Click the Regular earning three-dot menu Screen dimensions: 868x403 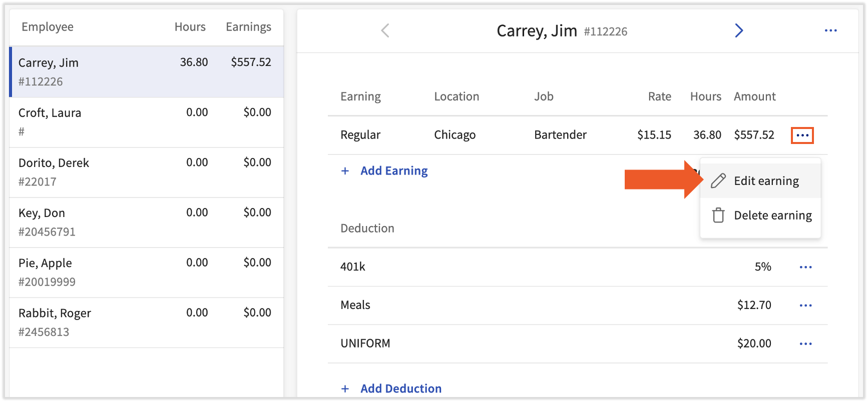click(x=802, y=135)
